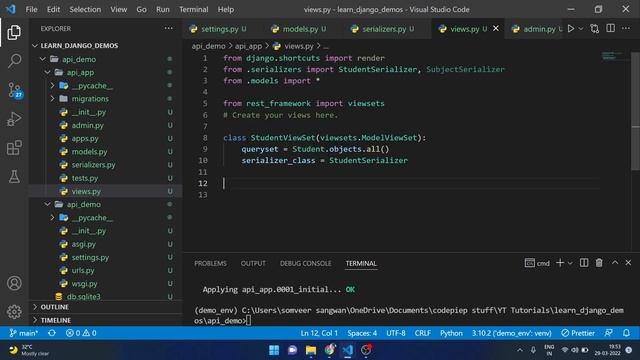
Task: Expand __pycache__ under api_app
Action: [91, 85]
